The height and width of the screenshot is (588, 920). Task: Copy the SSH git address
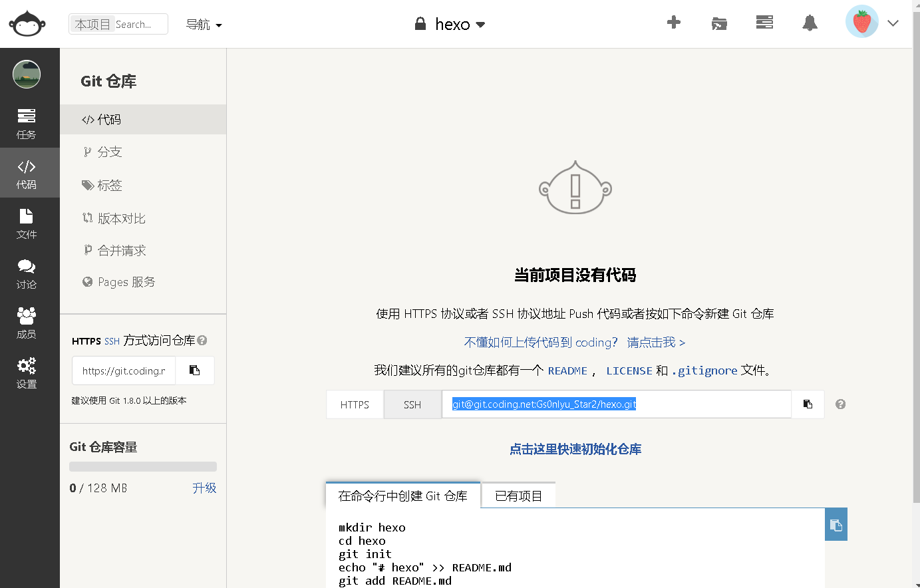click(x=808, y=404)
